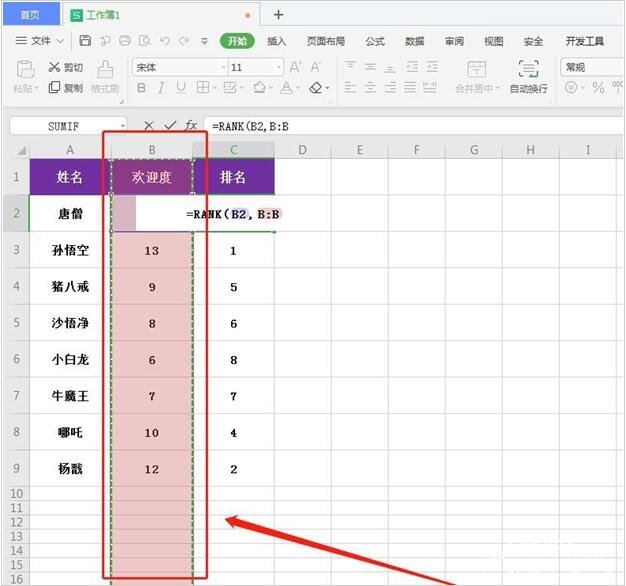Expand the font color dropdown arrow
This screenshot has width=626, height=586.
(298, 88)
